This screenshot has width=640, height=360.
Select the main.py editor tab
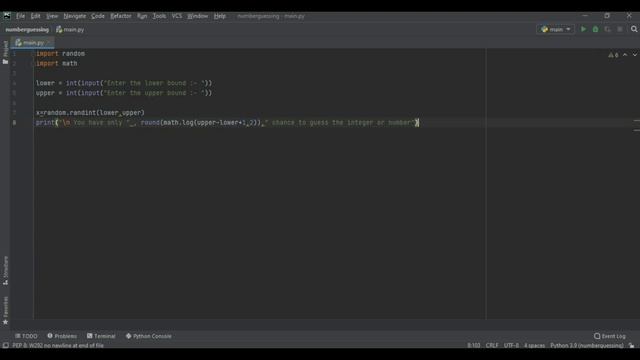point(33,42)
